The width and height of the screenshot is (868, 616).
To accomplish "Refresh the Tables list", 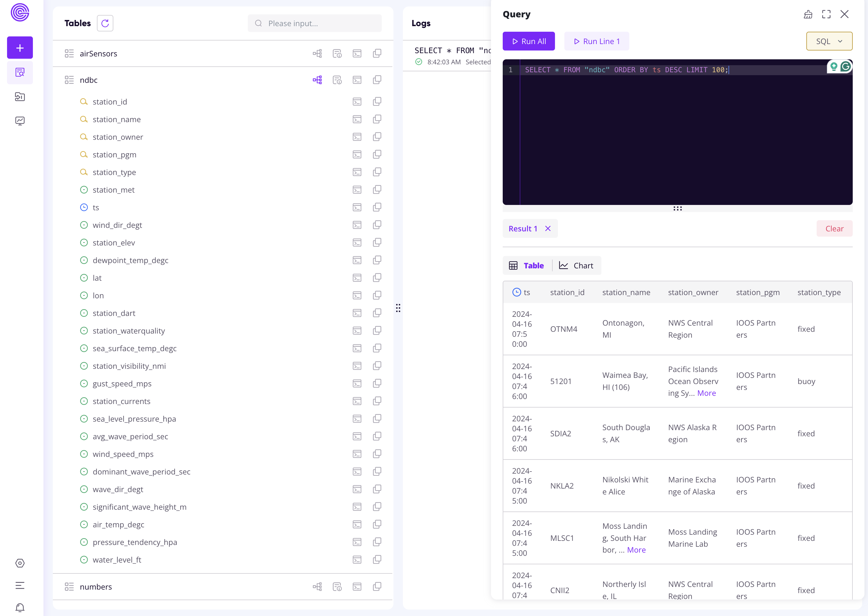I will [105, 23].
